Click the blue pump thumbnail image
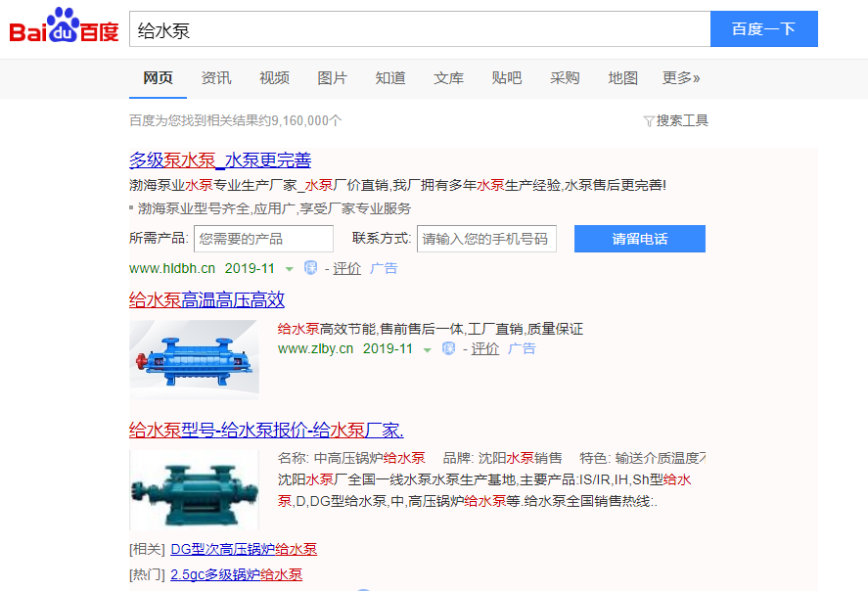The image size is (868, 591). 194,360
